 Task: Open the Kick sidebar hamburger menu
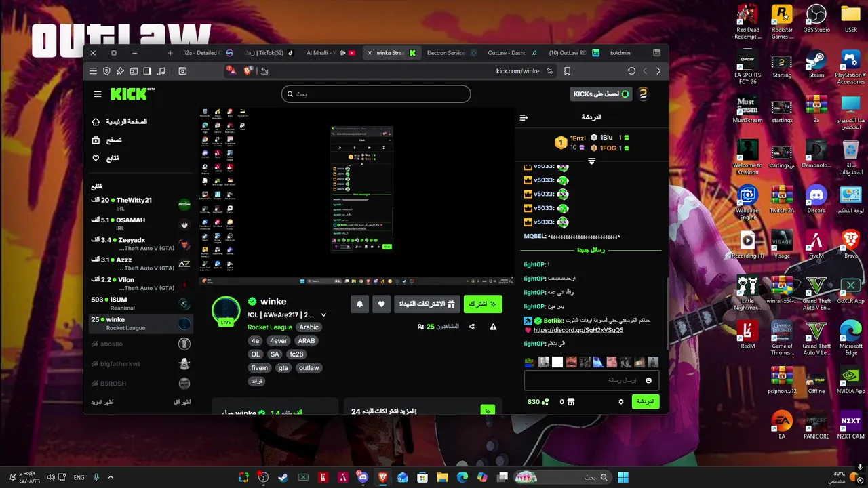point(98,94)
